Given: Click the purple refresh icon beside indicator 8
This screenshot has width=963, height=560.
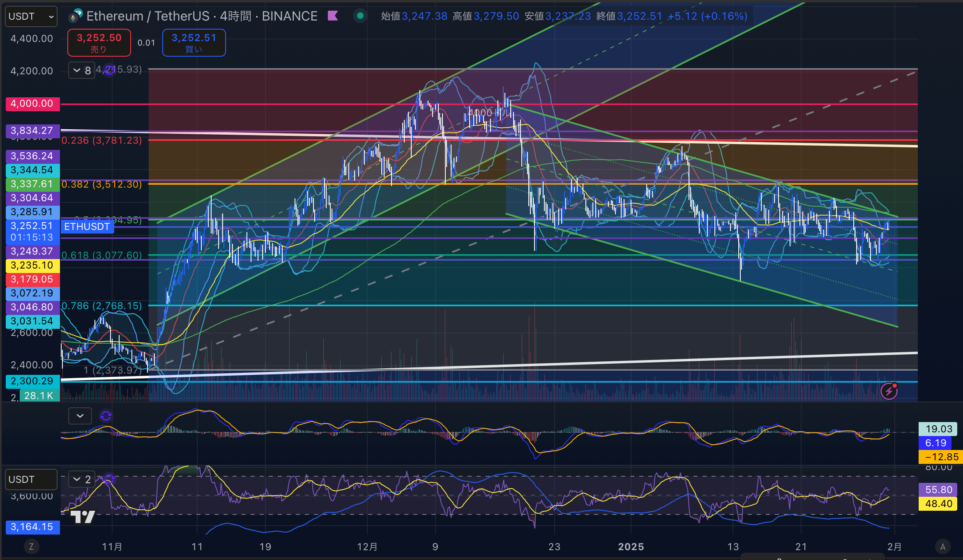Looking at the screenshot, I should (109, 70).
